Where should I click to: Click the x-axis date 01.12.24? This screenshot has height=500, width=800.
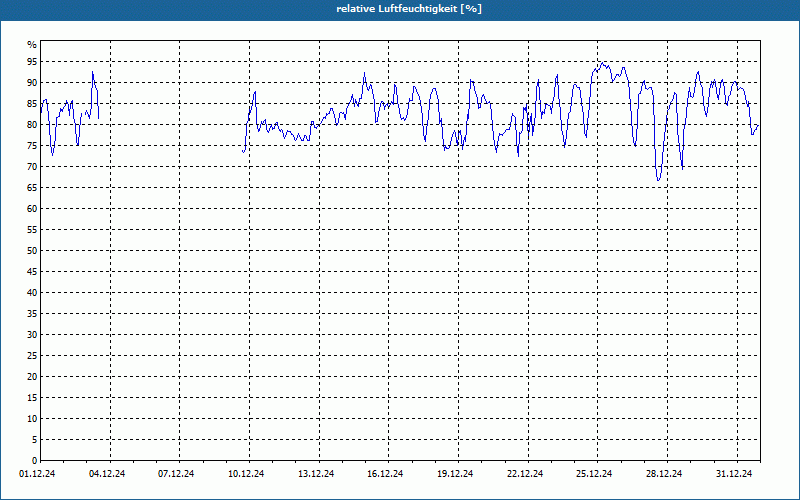[x=37, y=474]
